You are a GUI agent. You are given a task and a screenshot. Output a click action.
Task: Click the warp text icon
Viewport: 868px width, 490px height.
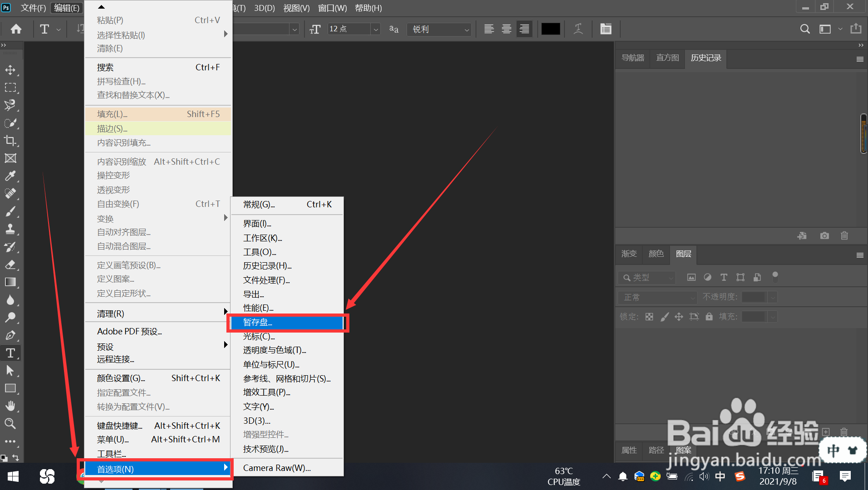[579, 29]
